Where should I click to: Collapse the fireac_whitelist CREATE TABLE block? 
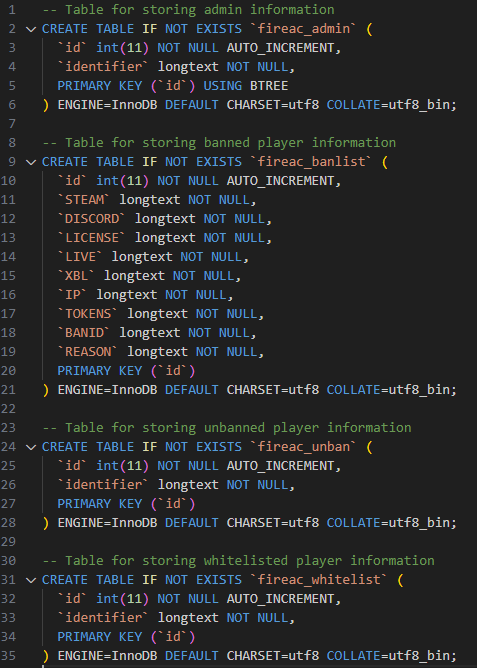[31, 580]
